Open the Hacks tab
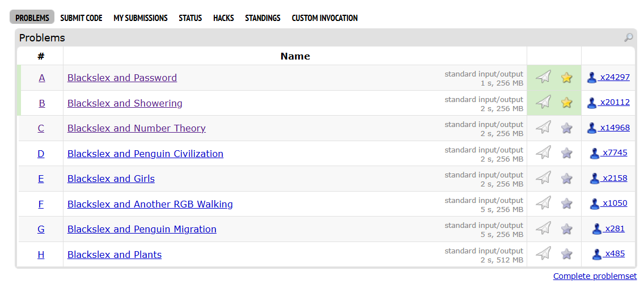The height and width of the screenshot is (288, 644). point(223,18)
